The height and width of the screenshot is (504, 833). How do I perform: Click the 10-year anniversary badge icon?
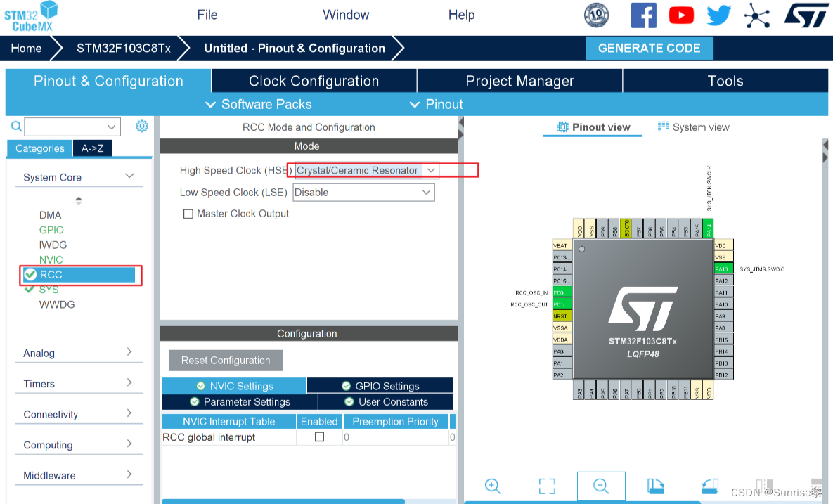pyautogui.click(x=596, y=15)
